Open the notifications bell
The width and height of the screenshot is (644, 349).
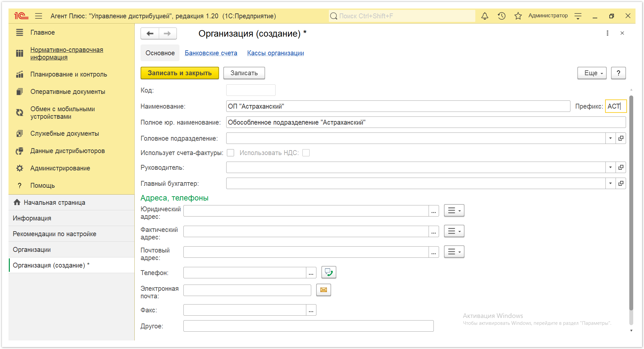point(485,16)
